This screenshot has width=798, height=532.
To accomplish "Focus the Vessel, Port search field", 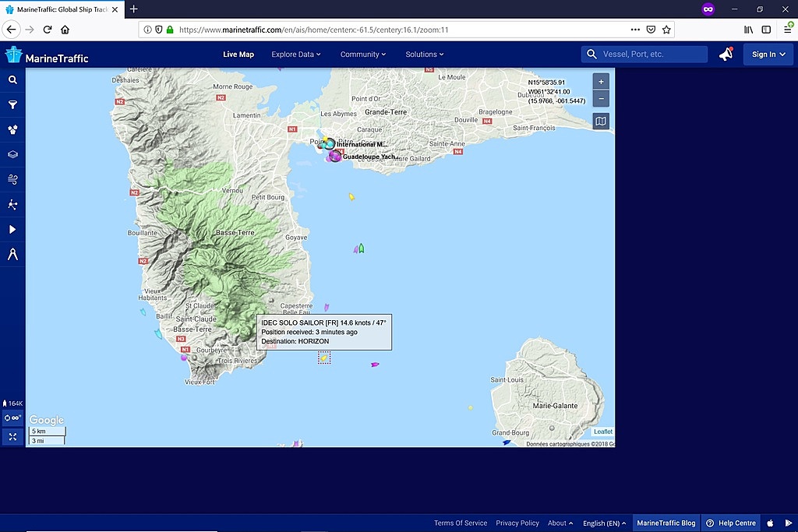I will (x=644, y=55).
